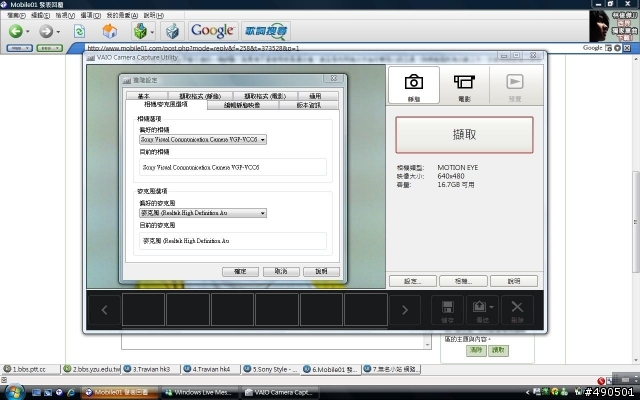Screen dimensions: 640x400
Task: Switch to the 版本資訊 tab
Action: point(309,105)
